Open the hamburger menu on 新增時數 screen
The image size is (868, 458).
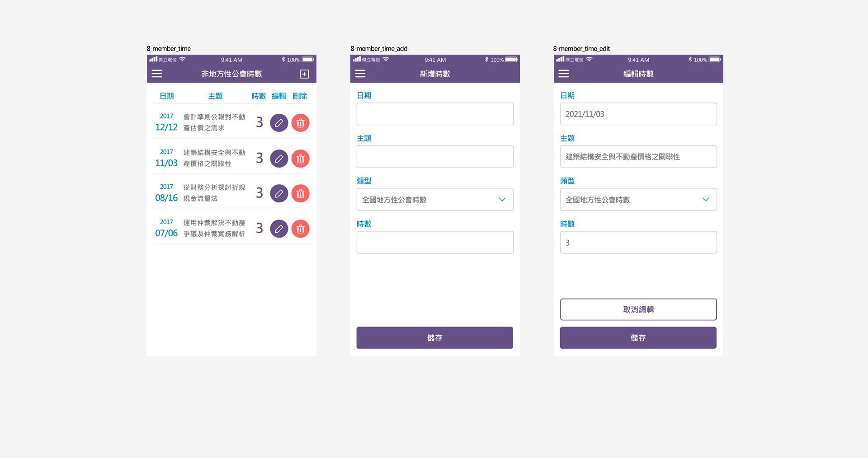click(x=360, y=74)
